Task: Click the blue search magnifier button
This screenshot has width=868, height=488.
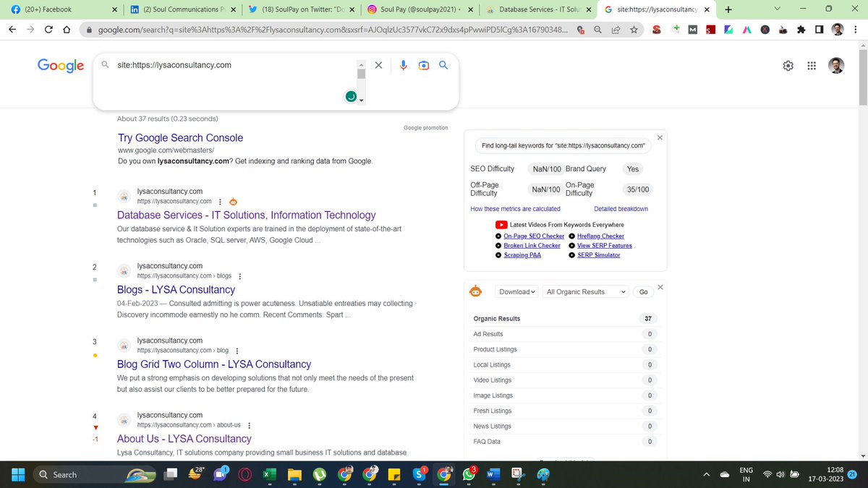Action: pos(443,65)
